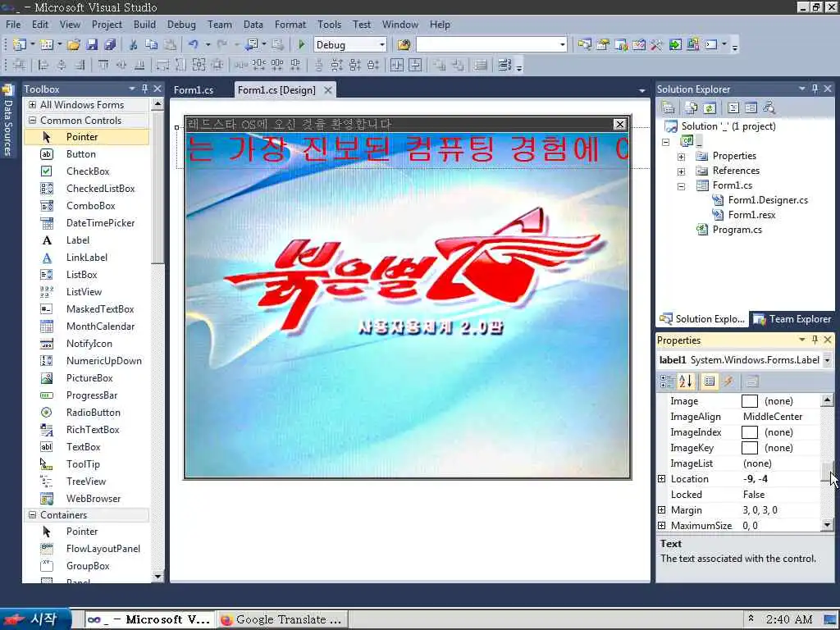Select Form1.resx in Solution Explorer
The image size is (840, 630).
751,215
